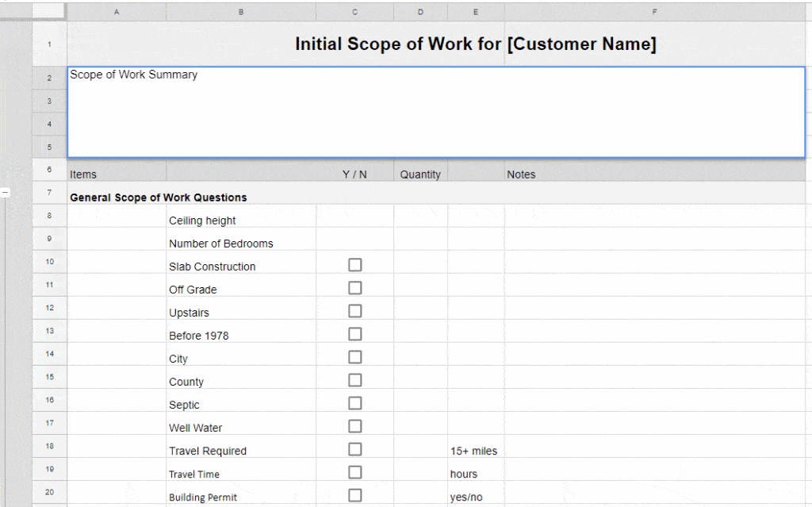Select row 20 header
Screen dimensions: 812x507
pyautogui.click(x=50, y=492)
